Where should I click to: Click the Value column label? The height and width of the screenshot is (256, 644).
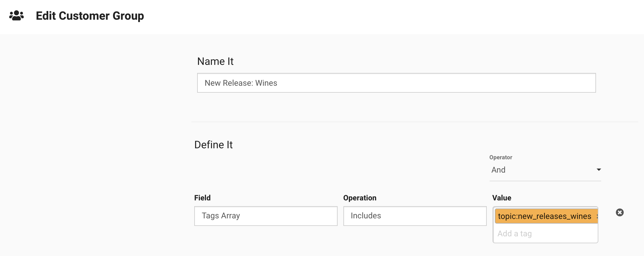click(x=501, y=198)
